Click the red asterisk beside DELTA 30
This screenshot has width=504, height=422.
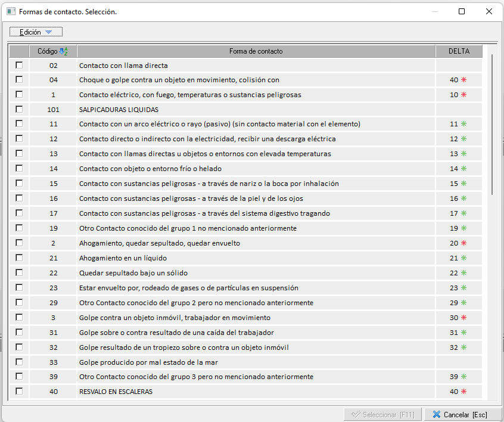[x=463, y=318]
